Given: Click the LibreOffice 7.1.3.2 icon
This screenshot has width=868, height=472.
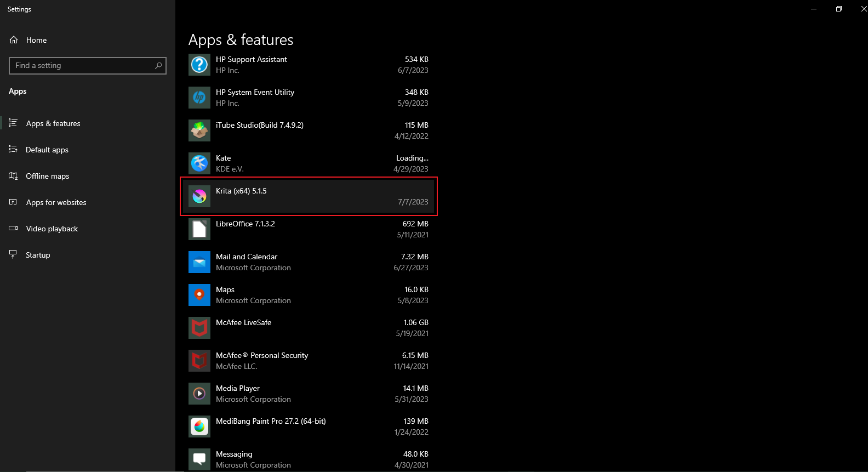Looking at the screenshot, I should (x=199, y=229).
